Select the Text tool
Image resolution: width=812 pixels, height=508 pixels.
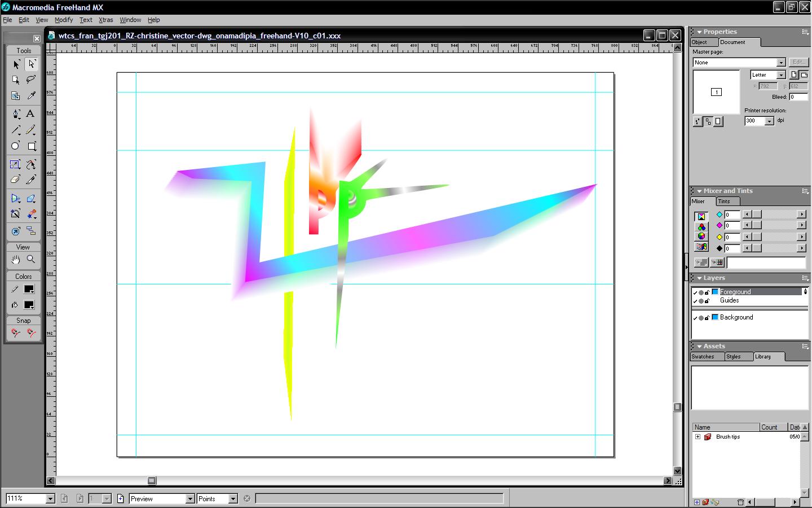(x=30, y=113)
